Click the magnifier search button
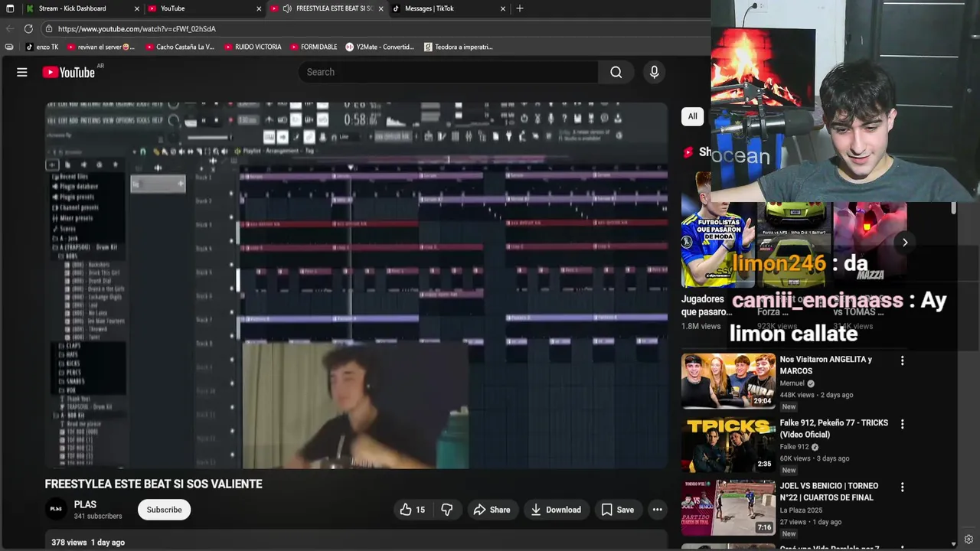Image resolution: width=980 pixels, height=551 pixels. coord(616,72)
